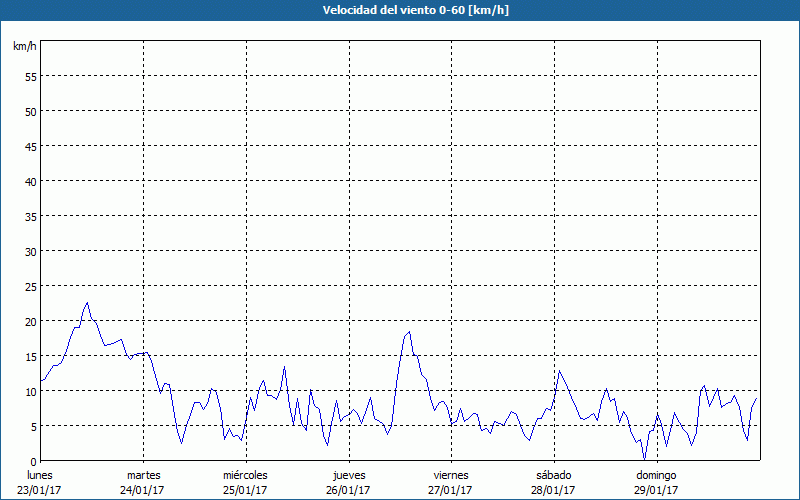Select the 'martes' day label
The image size is (800, 500).
pos(143,475)
